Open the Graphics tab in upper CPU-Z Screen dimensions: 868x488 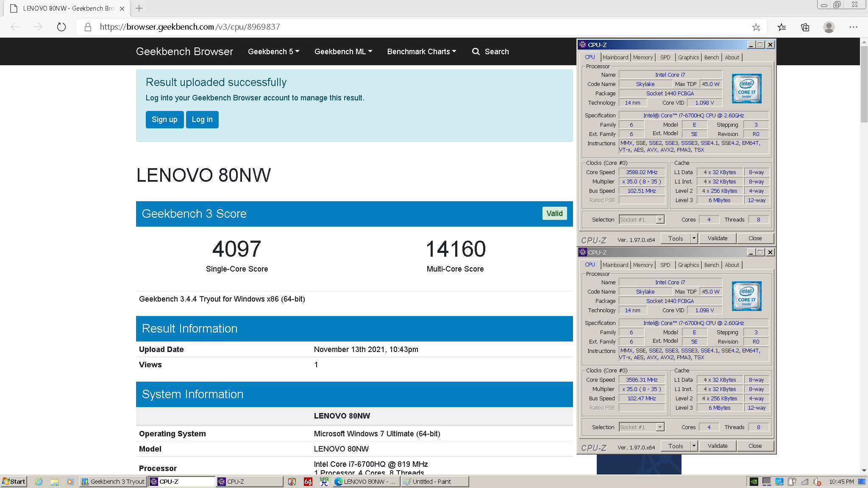(688, 58)
